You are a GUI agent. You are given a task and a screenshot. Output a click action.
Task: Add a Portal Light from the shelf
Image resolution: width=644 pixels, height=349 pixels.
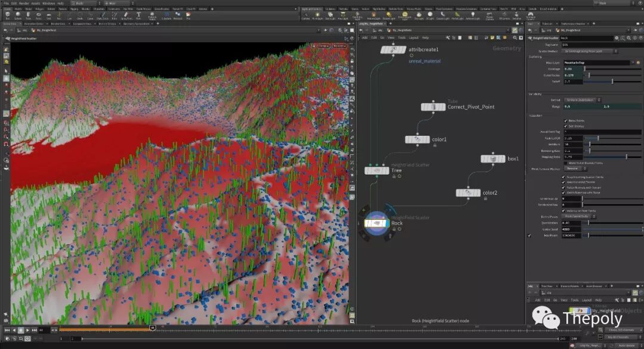click(x=457, y=16)
